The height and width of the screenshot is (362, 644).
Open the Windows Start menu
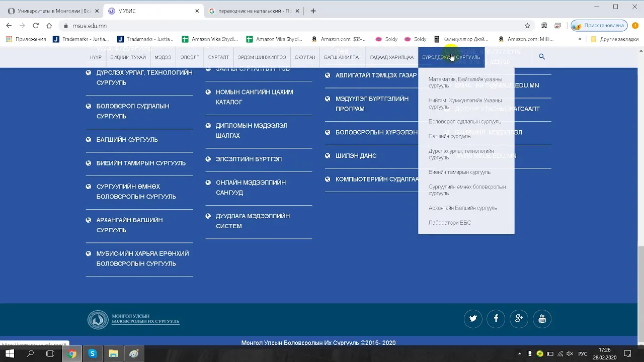click(10, 354)
